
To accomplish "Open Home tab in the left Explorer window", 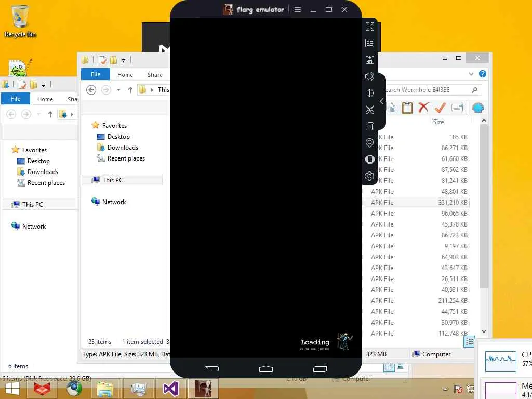I will pyautogui.click(x=45, y=99).
